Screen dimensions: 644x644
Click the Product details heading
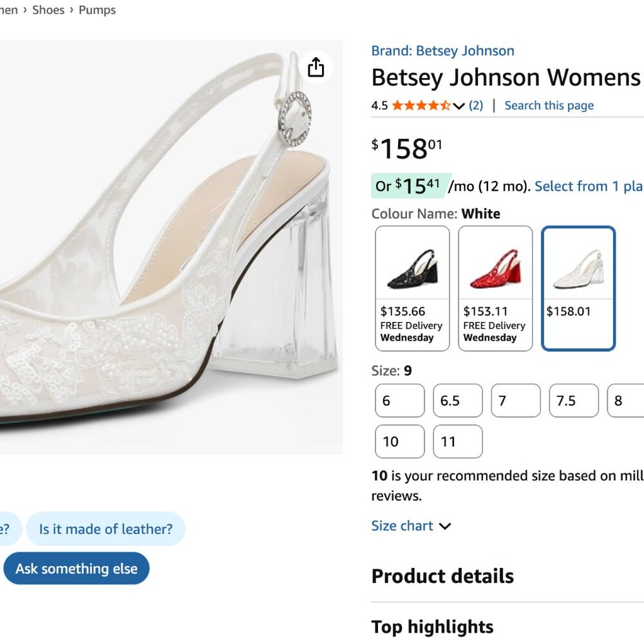point(442,576)
